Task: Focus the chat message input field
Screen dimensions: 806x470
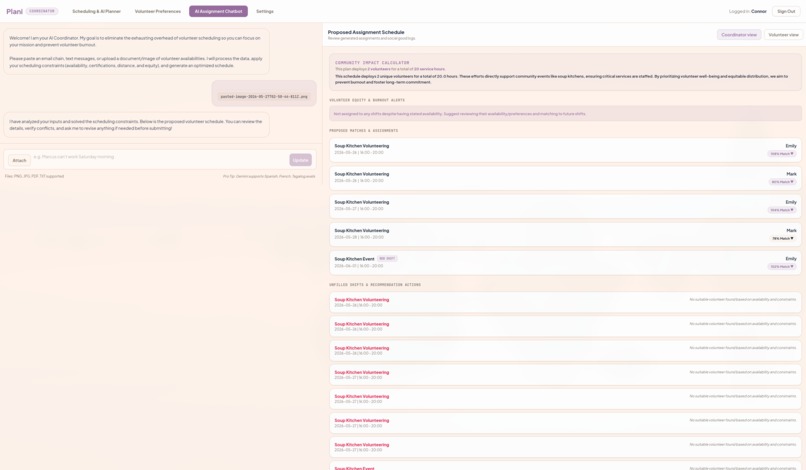Action: [159, 157]
